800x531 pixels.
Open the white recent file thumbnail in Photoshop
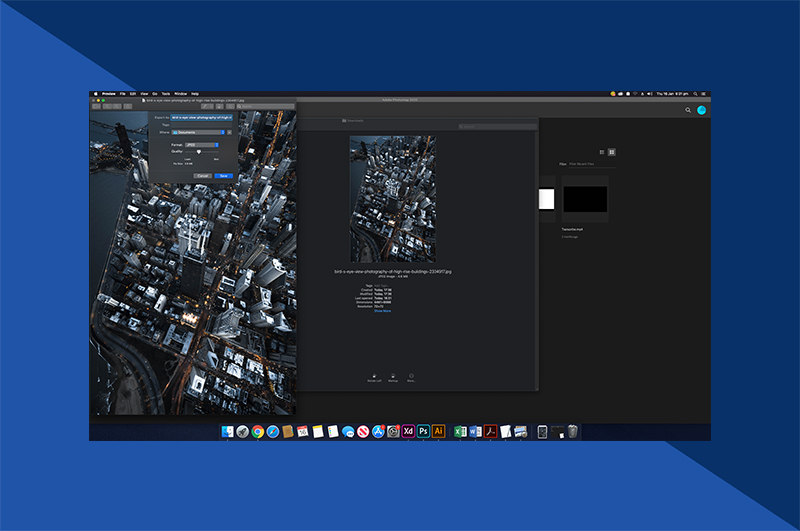coord(546,199)
